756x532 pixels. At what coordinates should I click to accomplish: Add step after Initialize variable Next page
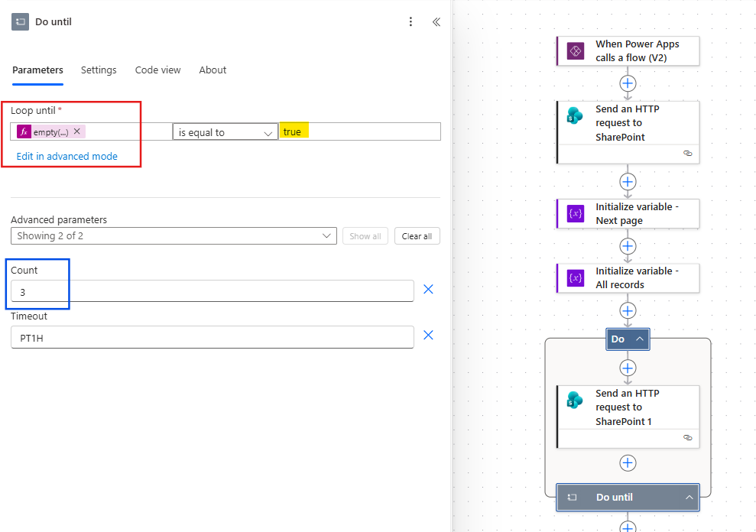[628, 246]
